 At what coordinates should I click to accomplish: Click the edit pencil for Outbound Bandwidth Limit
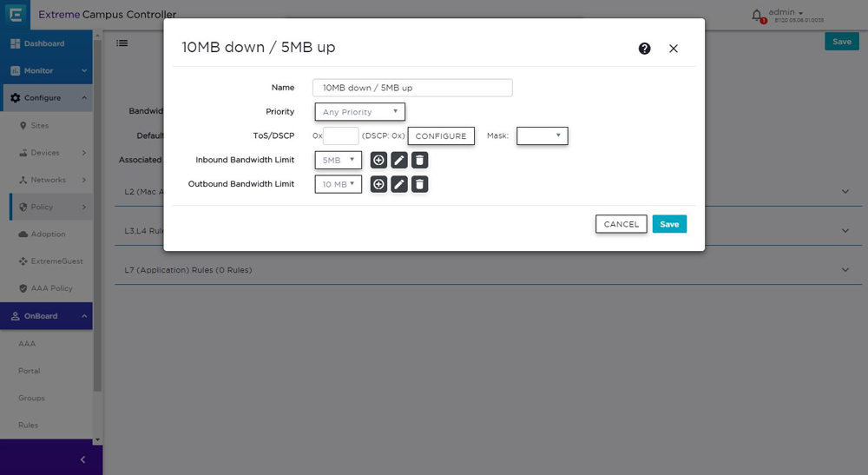click(399, 184)
